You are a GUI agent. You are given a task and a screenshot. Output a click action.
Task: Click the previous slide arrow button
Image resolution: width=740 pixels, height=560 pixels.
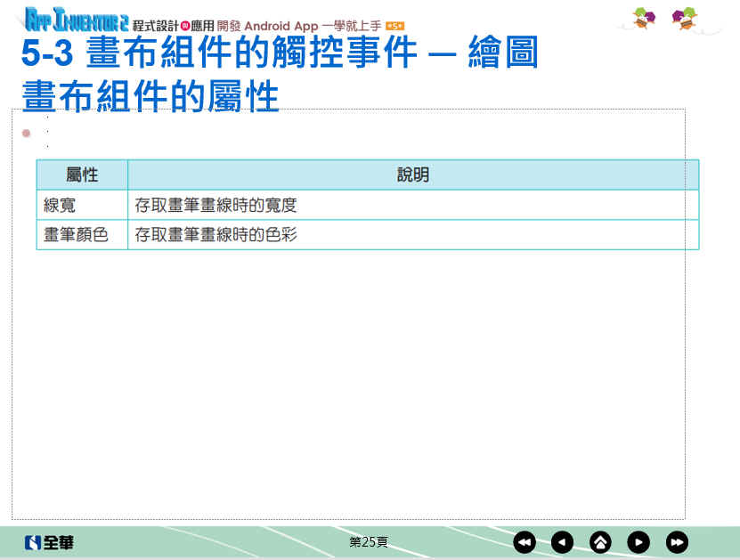point(562,542)
